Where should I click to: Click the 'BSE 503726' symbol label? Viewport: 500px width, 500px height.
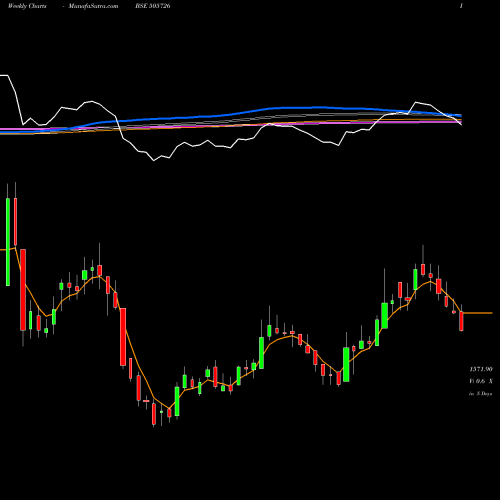pyautogui.click(x=153, y=6)
